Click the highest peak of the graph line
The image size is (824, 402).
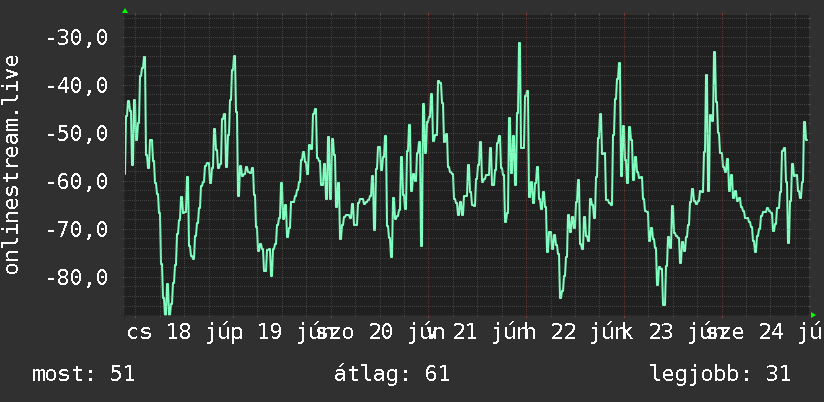[x=519, y=43]
